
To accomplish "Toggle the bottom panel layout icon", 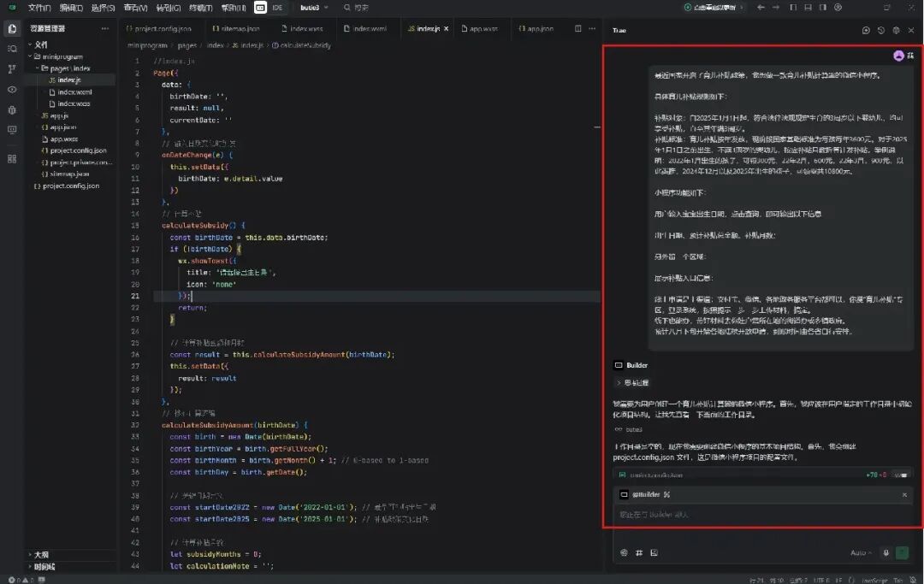I will click(808, 8).
